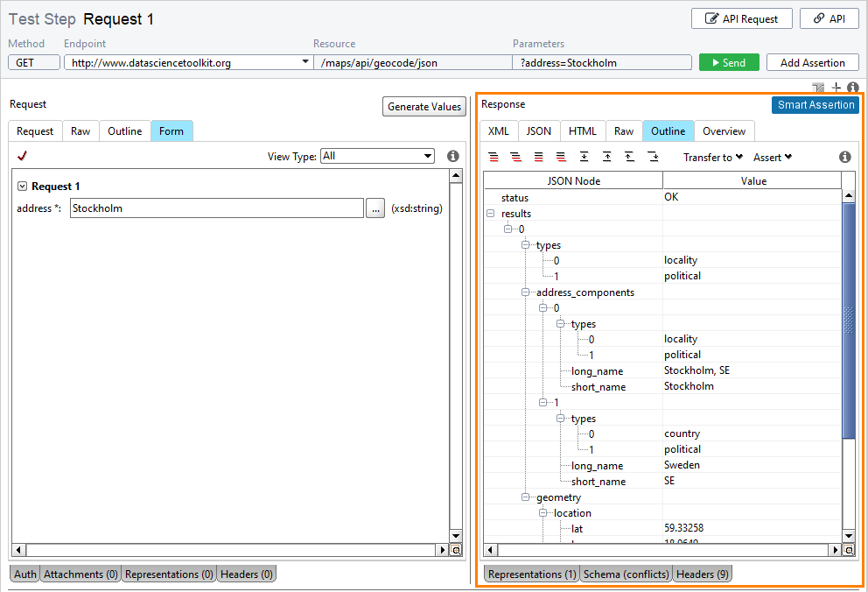Switch to HTML response tab
This screenshot has width=868, height=592.
[583, 131]
